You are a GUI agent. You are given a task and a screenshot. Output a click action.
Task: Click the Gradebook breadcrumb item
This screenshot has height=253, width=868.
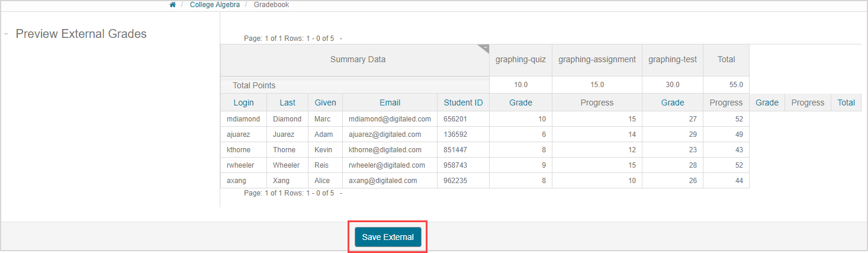271,5
